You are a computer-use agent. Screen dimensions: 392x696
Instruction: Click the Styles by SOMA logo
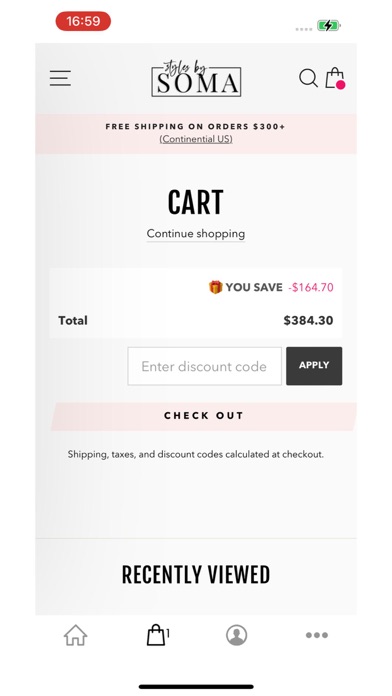(196, 78)
